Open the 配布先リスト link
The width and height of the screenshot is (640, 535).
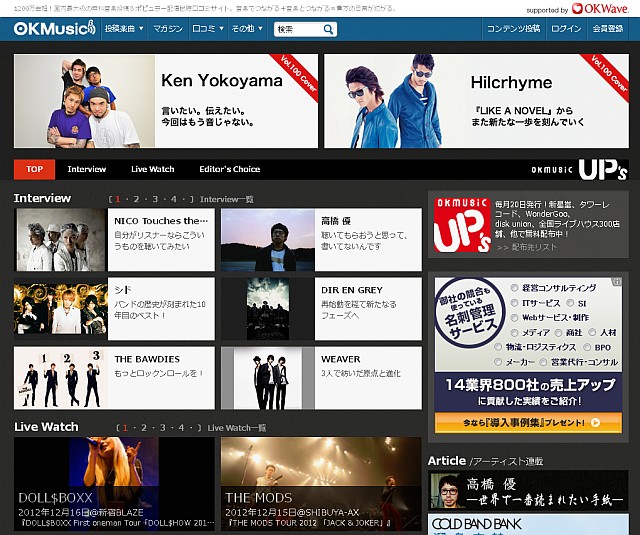click(534, 247)
